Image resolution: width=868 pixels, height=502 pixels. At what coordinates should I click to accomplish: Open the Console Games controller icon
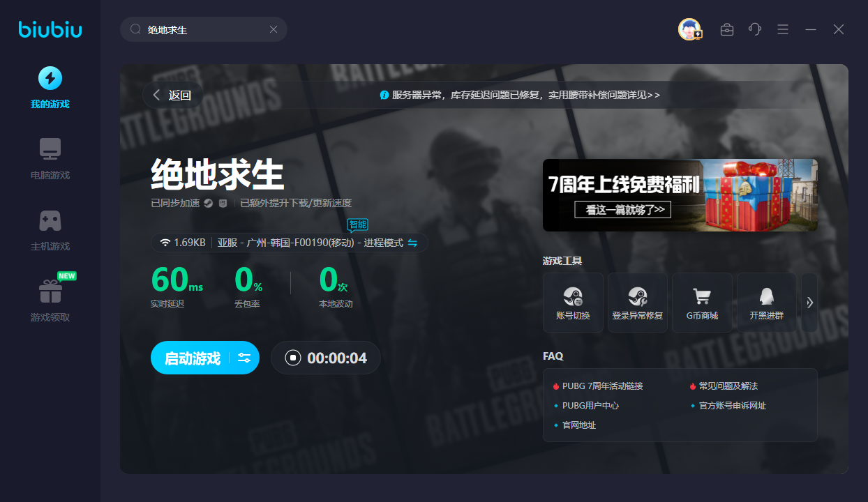50,220
